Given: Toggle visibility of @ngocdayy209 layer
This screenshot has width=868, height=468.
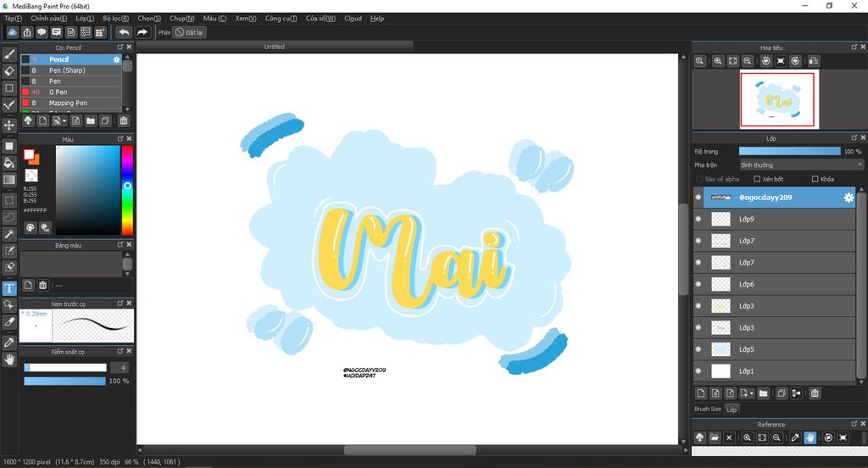Looking at the screenshot, I should 698,198.
